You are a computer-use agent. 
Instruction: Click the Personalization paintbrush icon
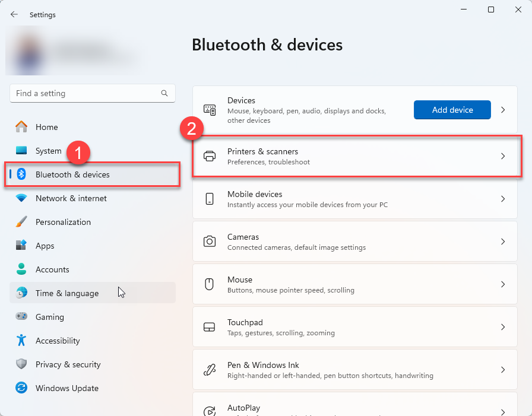[x=21, y=222]
